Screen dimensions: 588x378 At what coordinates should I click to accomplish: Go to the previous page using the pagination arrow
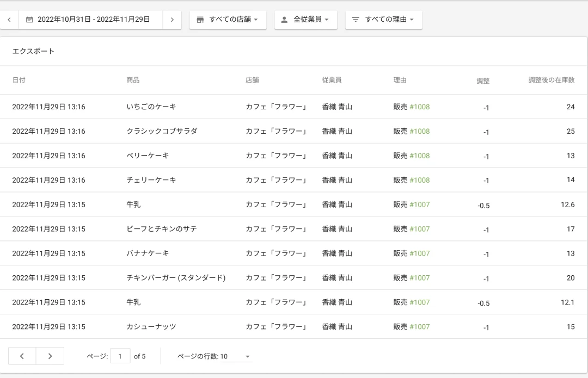click(22, 356)
